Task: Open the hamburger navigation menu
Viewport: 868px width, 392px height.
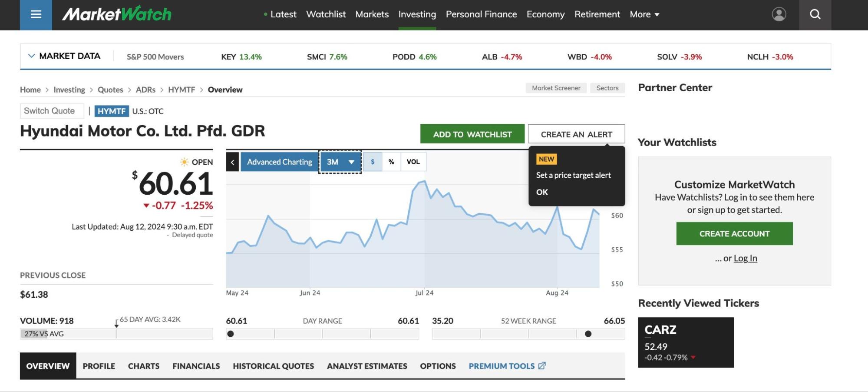Action: 36,15
